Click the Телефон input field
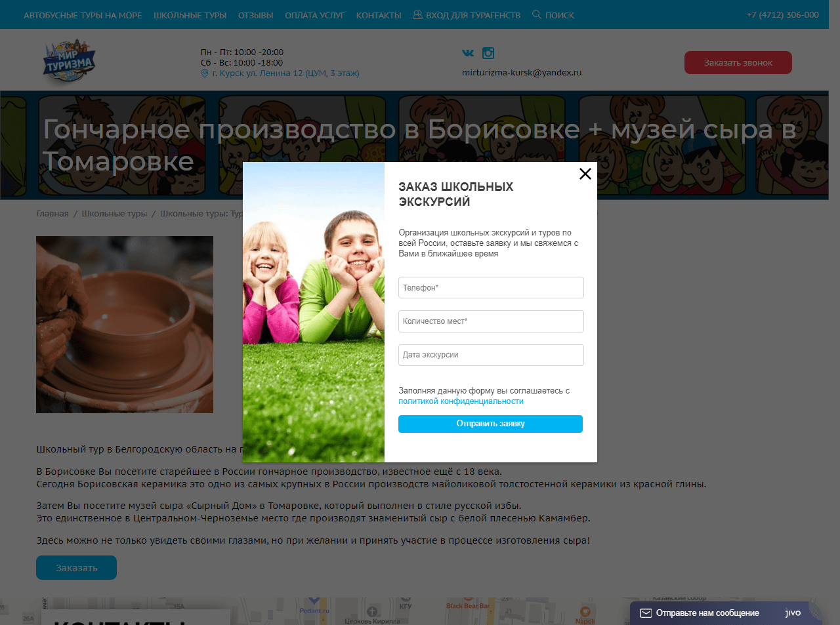The image size is (840, 625). coord(491,288)
